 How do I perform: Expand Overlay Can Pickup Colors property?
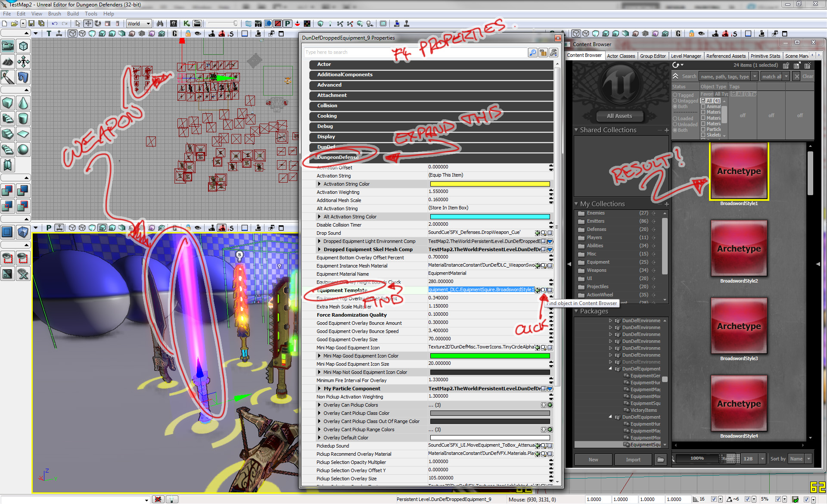(x=319, y=405)
